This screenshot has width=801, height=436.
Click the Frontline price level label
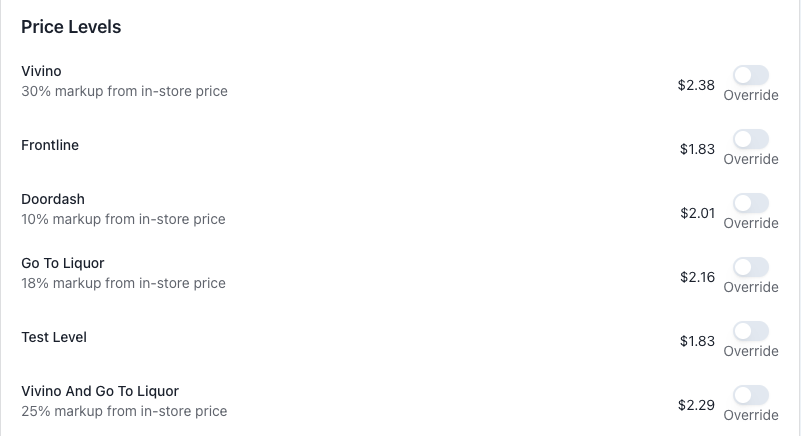coord(50,146)
